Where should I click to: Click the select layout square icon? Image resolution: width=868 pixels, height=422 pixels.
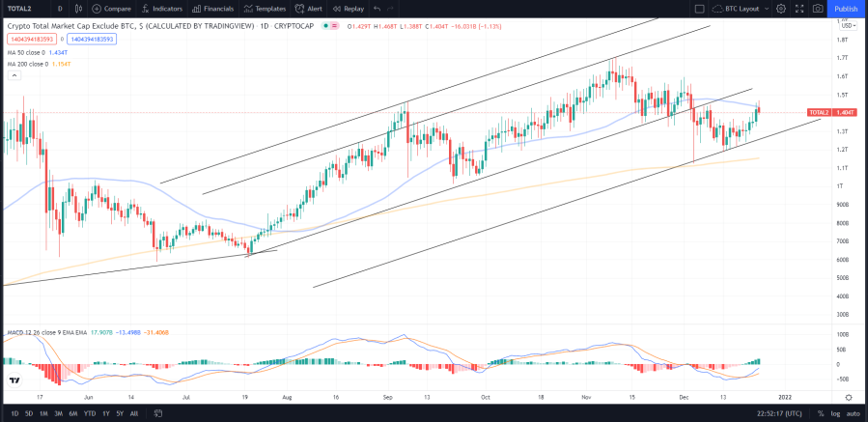(699, 9)
